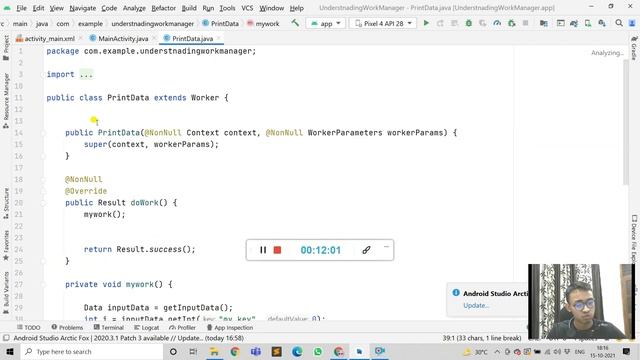640x360 pixels.
Task: Open the Run Anything icon
Action: pos(560,23)
